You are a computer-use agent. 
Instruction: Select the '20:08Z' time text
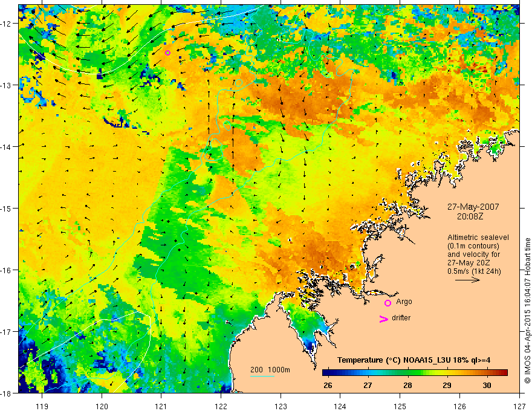pyautogui.click(x=470, y=216)
